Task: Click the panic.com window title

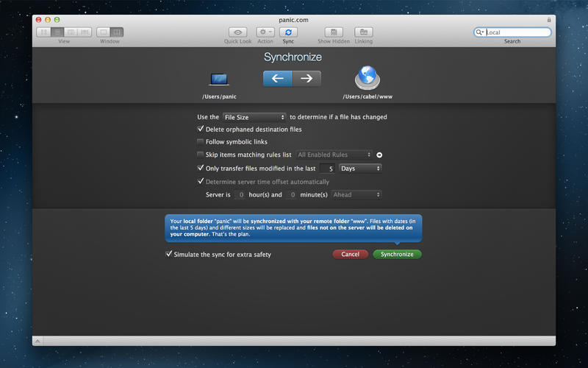Action: [293, 20]
